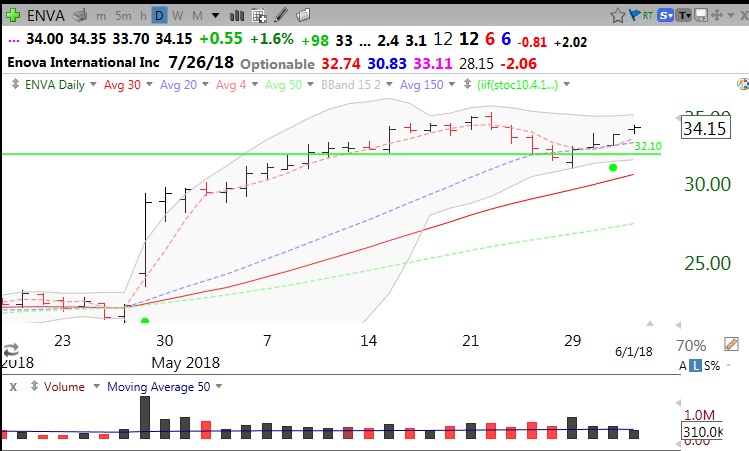Viewport: 749px width, 451px height.
Task: Open the Avg 20 dropdown arrow
Action: pos(205,85)
